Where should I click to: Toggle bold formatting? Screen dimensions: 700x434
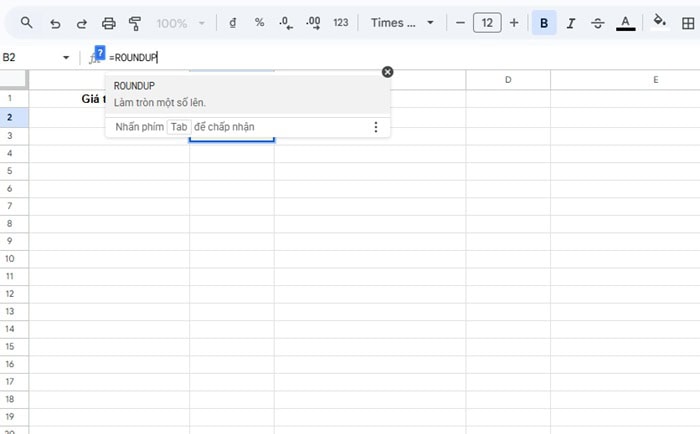coord(544,23)
